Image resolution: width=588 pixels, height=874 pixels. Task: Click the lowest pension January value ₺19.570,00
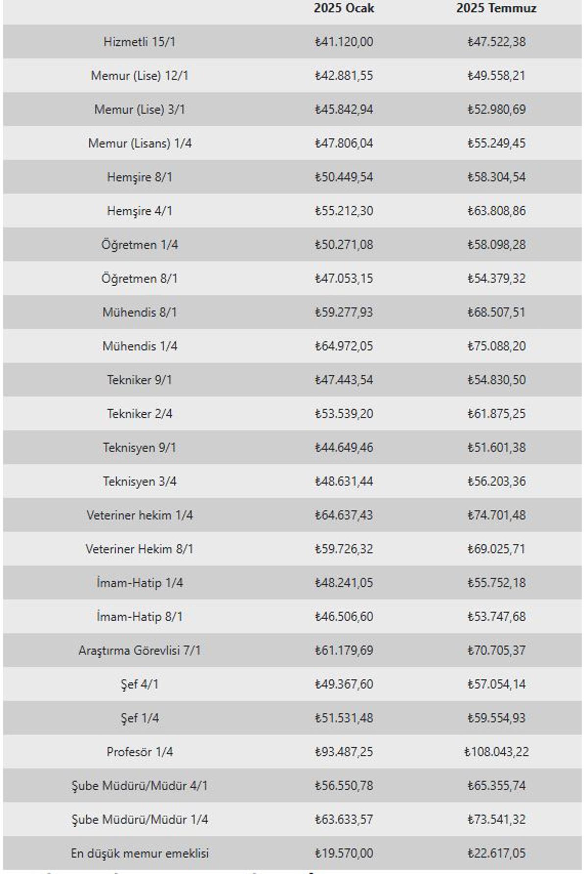click(344, 853)
